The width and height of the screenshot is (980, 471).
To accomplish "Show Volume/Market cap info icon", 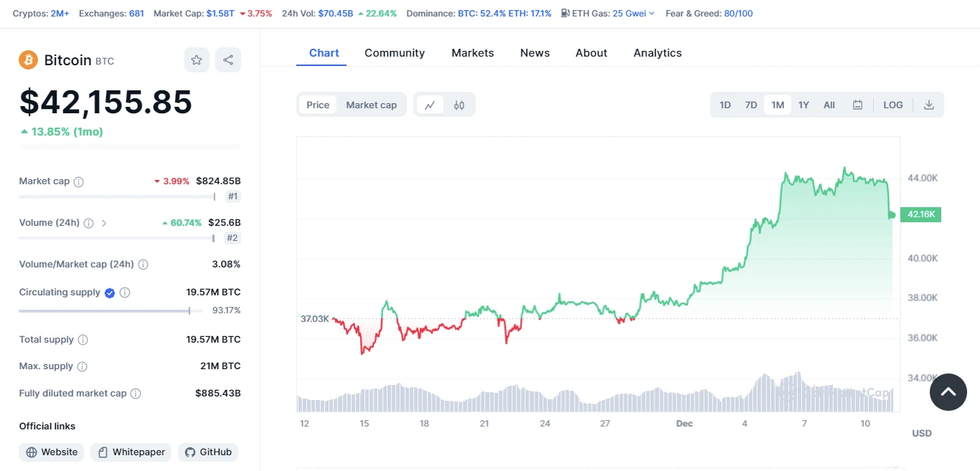I will 143,265.
